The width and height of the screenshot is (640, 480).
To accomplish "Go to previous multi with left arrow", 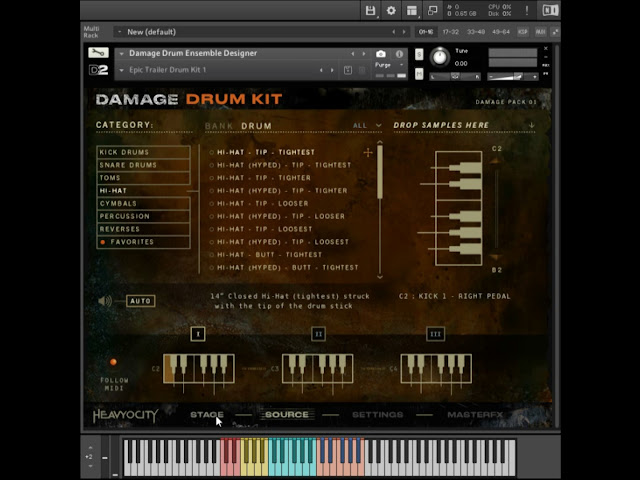I will click(x=393, y=32).
